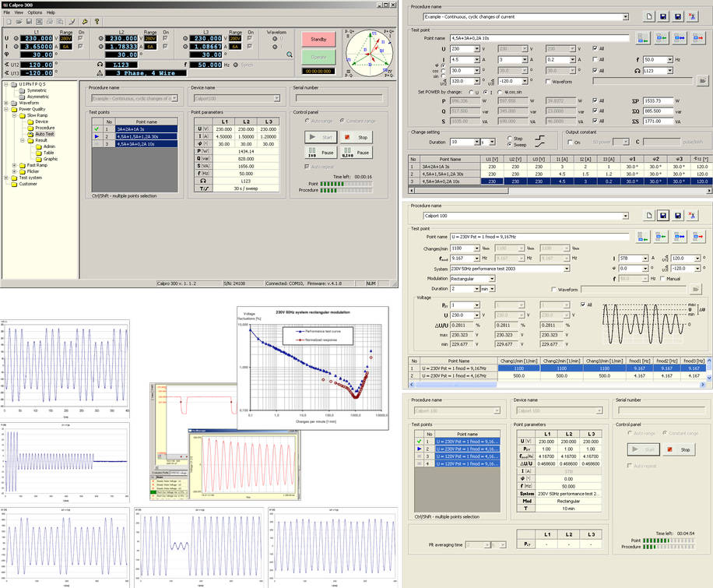Click the Point progress bar in upper Control panel
This screenshot has height=588, width=713.
point(346,184)
